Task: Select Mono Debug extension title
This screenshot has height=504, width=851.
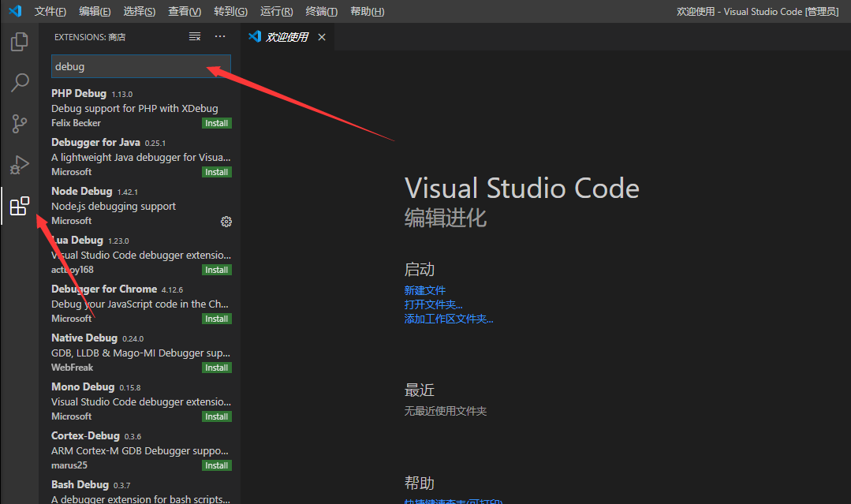Action: click(83, 386)
